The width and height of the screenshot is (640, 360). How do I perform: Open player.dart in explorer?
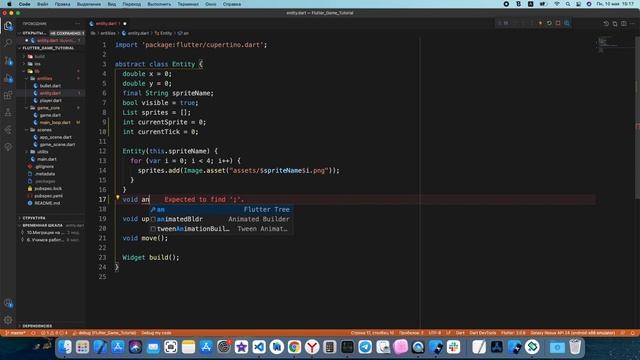point(51,100)
